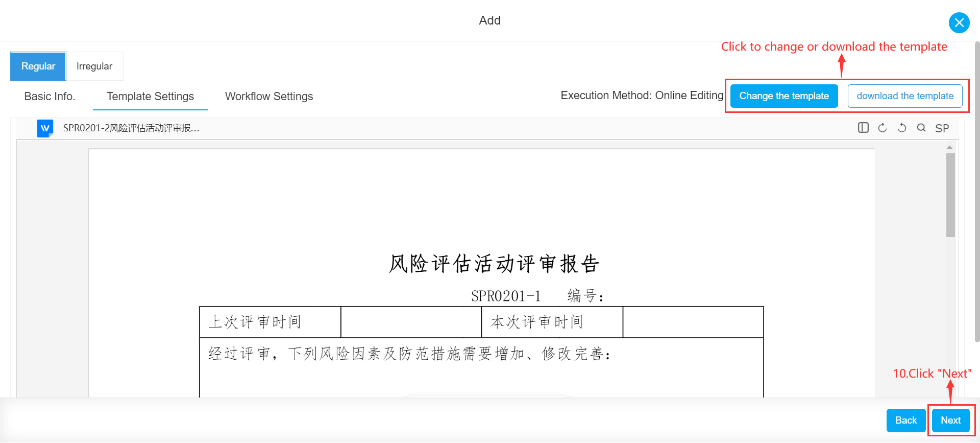Open the Template Settings tab
This screenshot has height=443, width=980.
150,96
